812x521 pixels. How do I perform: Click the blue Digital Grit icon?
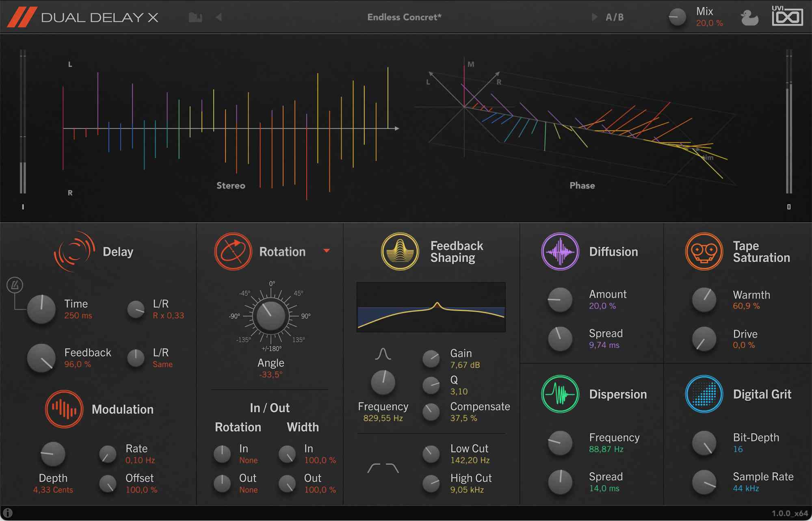704,394
